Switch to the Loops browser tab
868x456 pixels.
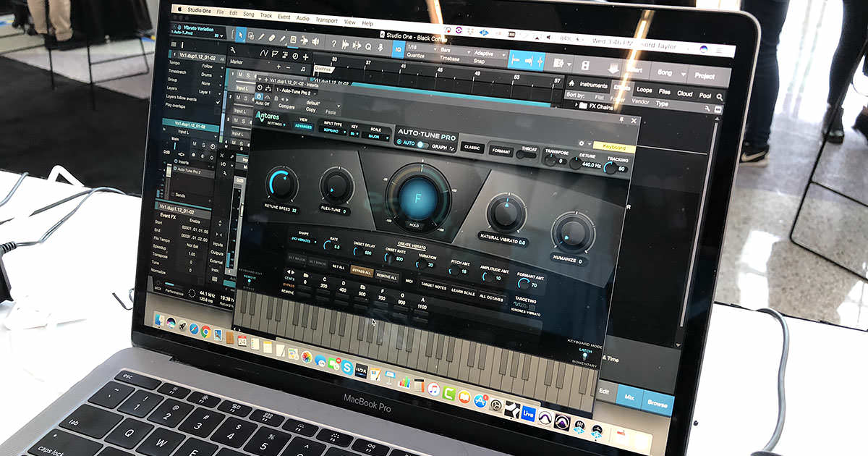pyautogui.click(x=644, y=90)
